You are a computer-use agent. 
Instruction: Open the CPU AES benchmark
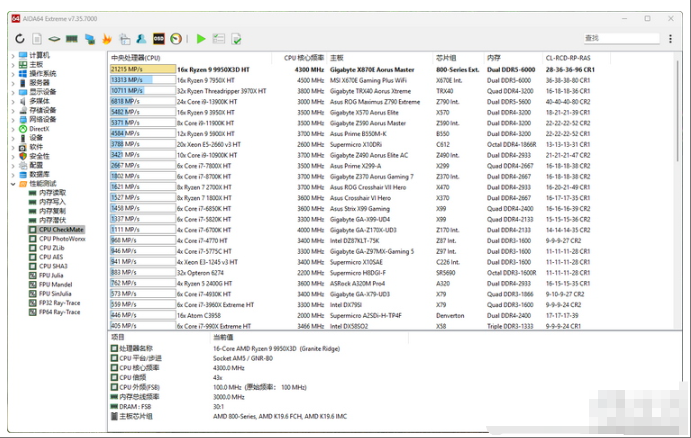51,257
